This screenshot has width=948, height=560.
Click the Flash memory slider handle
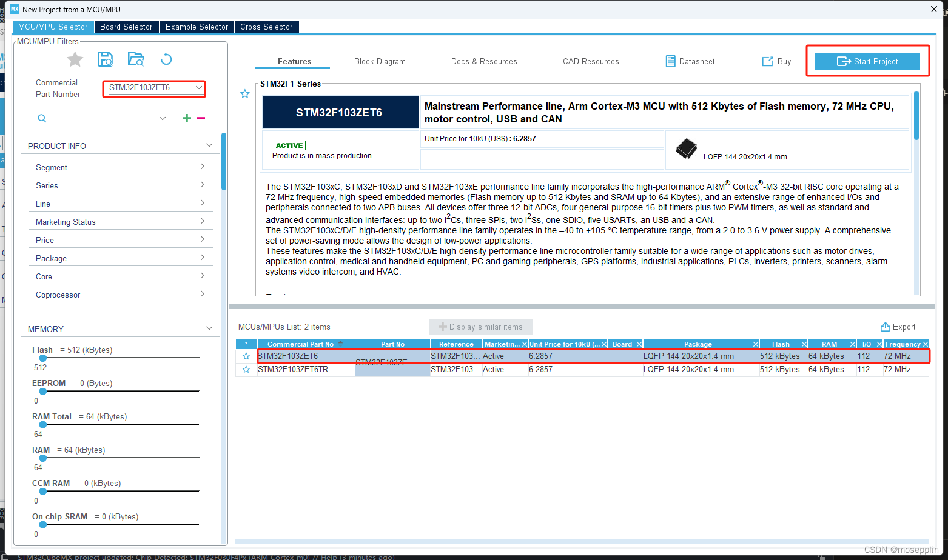point(43,358)
